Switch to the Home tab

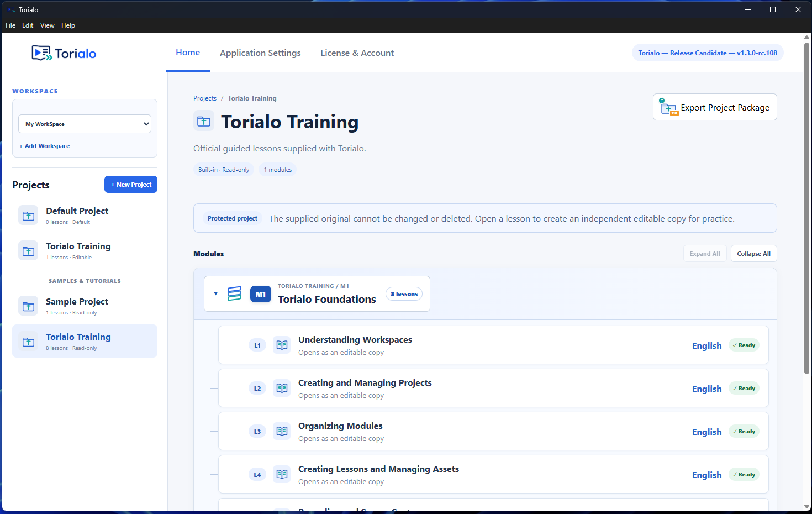coord(188,53)
